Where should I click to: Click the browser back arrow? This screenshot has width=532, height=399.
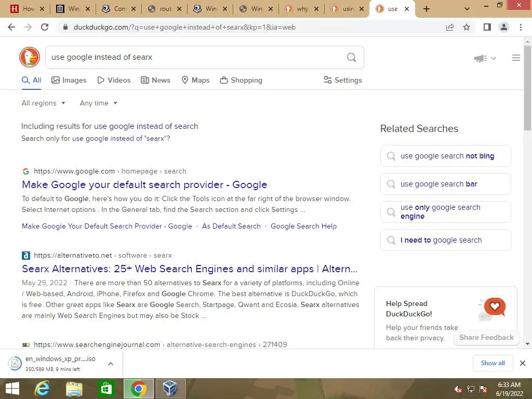click(11, 27)
